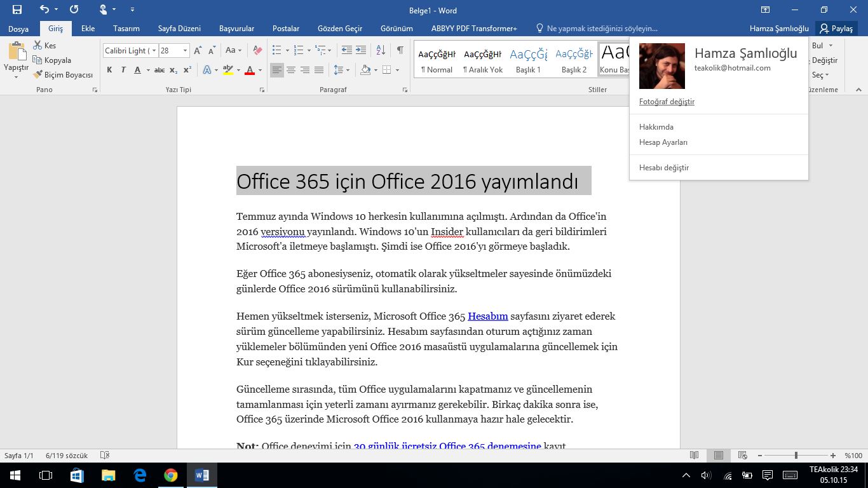Click the Kes (cut) scissors icon
Screen dimensions: 868x488
coord(37,45)
